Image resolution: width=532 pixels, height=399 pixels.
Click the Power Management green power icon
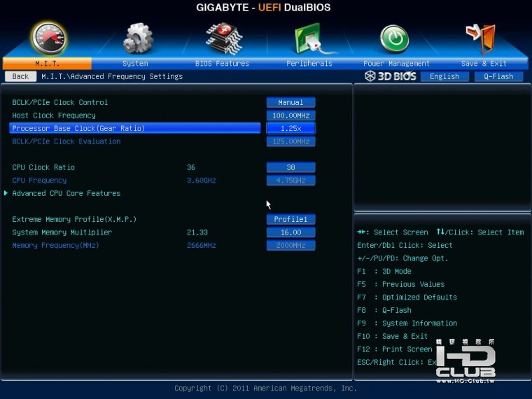[394, 38]
